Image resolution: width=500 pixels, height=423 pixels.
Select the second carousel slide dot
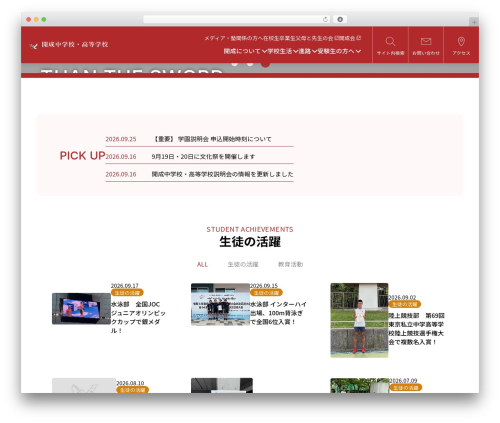click(x=250, y=63)
